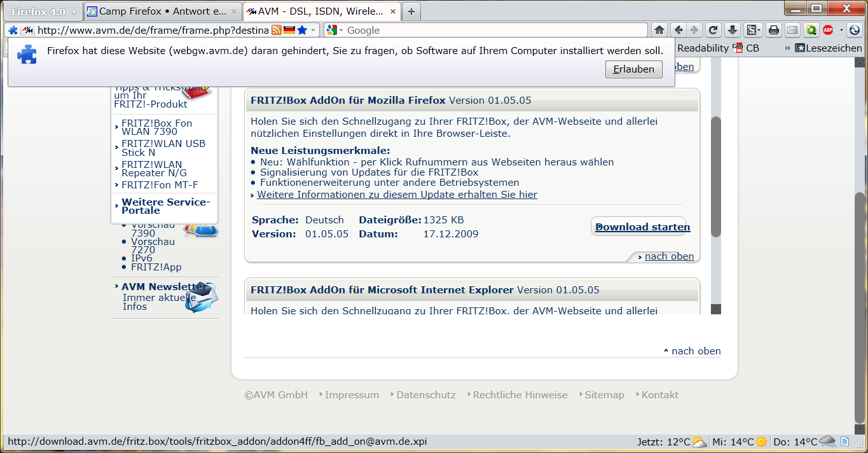The image size is (868, 453).
Task: Open the Firefox 4.0 application menu
Action: point(44,11)
